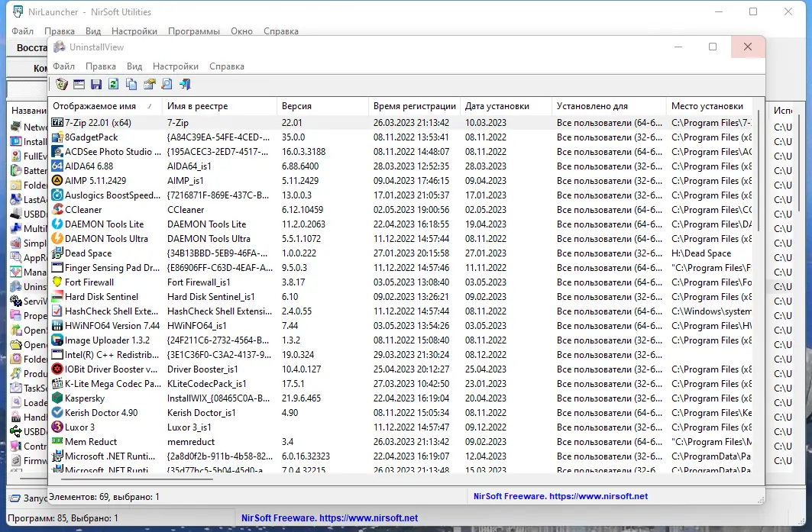This screenshot has height=532, width=812.
Task: Open Окно menu in NirLauncher window
Action: point(242,31)
